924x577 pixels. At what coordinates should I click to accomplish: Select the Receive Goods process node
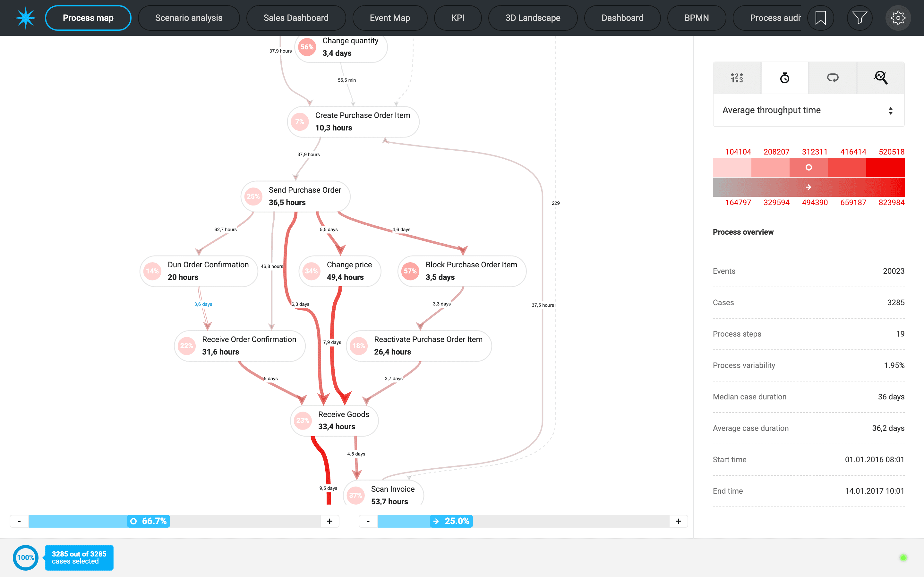coord(335,421)
